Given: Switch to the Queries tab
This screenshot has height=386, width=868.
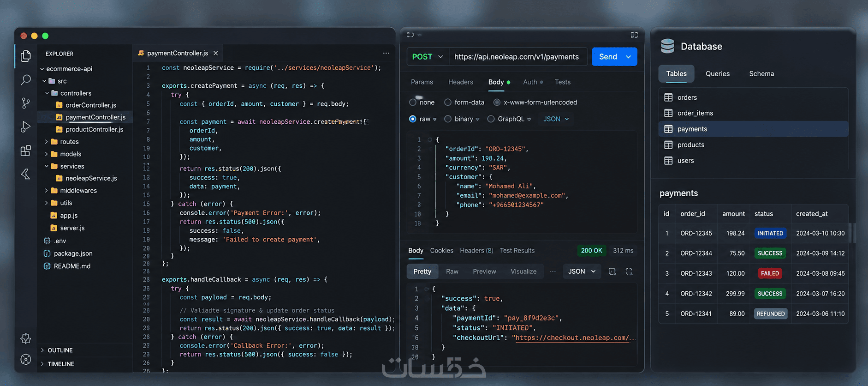Looking at the screenshot, I should coord(717,74).
